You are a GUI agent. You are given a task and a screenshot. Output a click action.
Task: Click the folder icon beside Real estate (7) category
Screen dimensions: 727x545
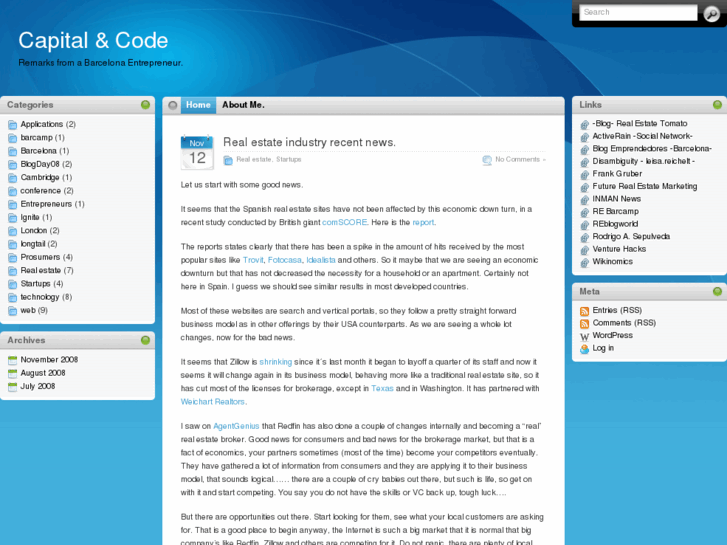click(13, 271)
